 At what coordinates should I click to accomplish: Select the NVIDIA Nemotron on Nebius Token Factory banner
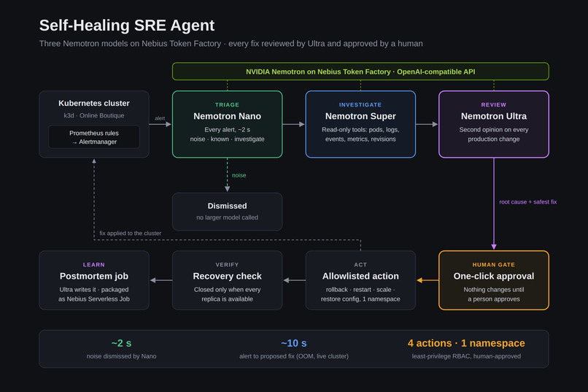click(360, 72)
